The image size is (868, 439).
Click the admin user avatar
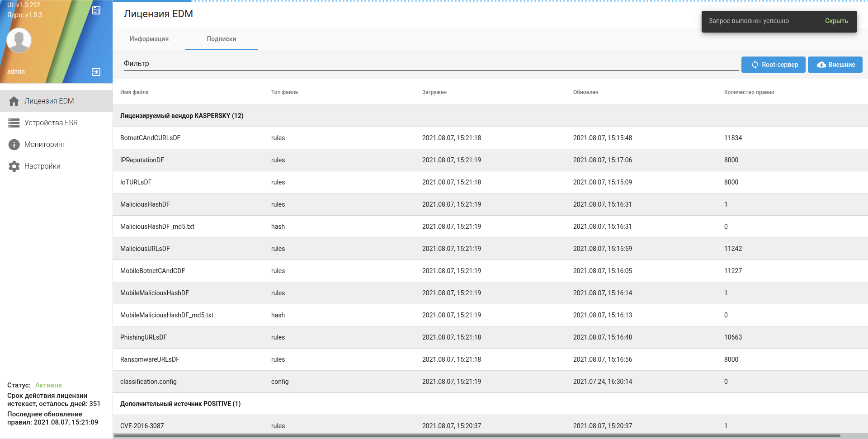pyautogui.click(x=19, y=40)
